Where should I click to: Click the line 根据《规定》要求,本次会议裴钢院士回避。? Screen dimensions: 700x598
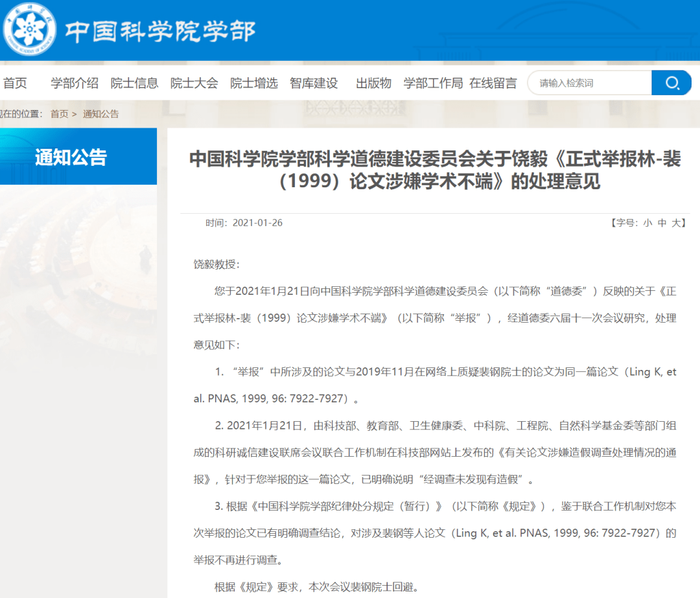[x=316, y=587]
